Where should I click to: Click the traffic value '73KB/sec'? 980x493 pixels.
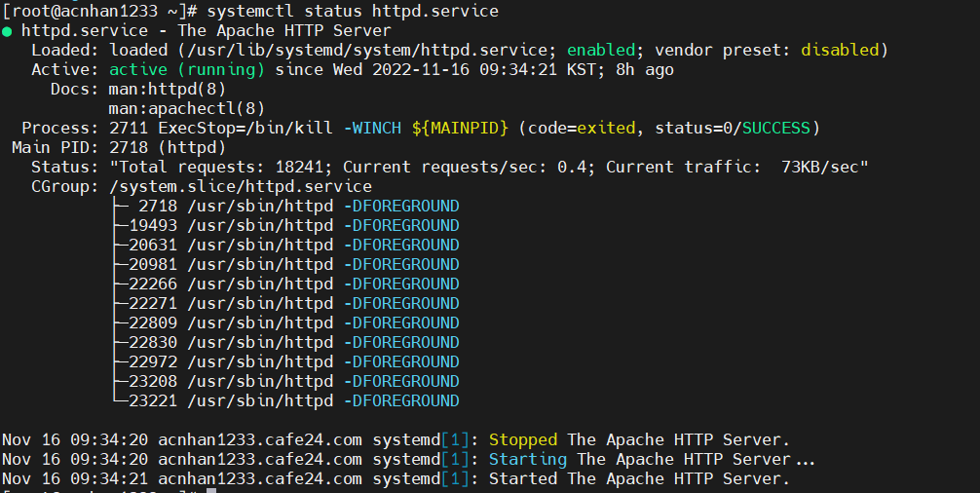820,168
